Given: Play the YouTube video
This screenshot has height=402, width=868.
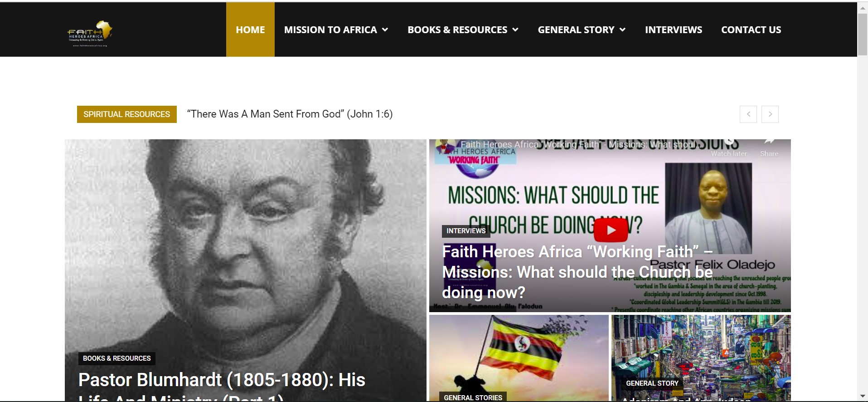Looking at the screenshot, I should (611, 230).
